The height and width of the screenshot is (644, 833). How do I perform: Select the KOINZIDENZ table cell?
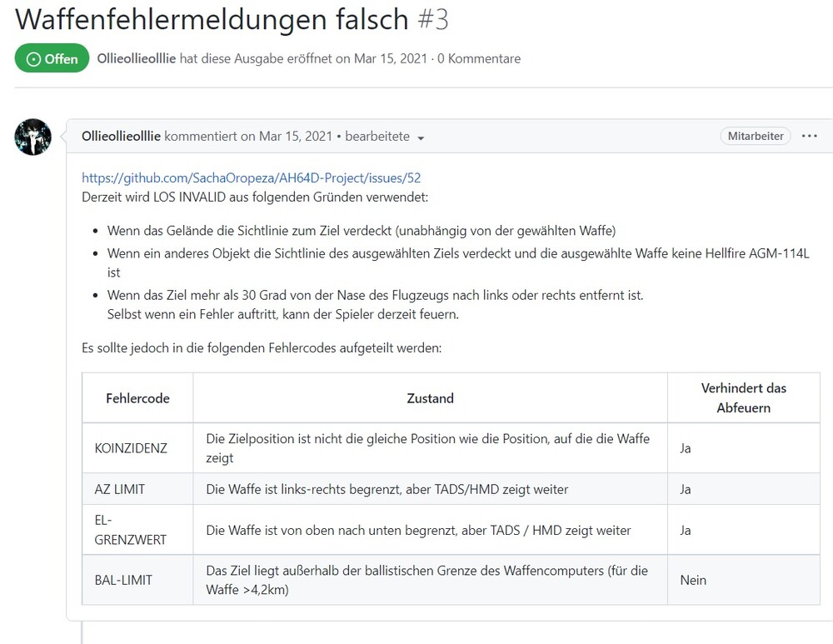pyautogui.click(x=137, y=448)
